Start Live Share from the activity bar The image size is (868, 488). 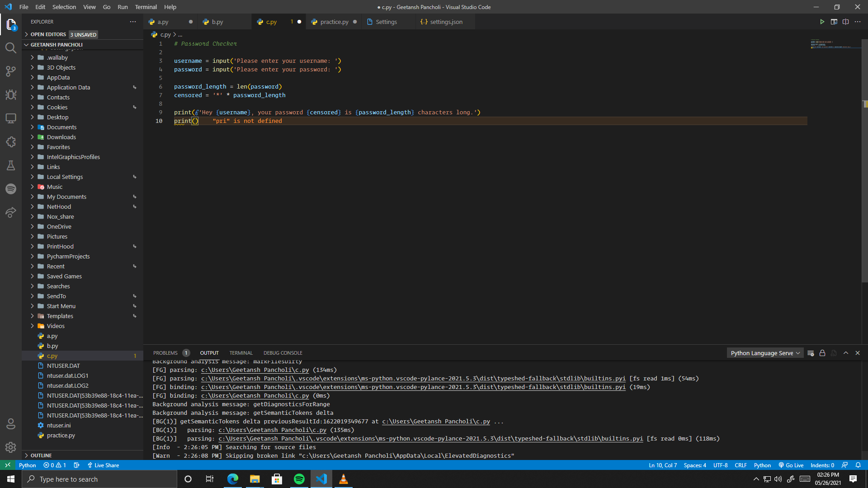click(11, 212)
